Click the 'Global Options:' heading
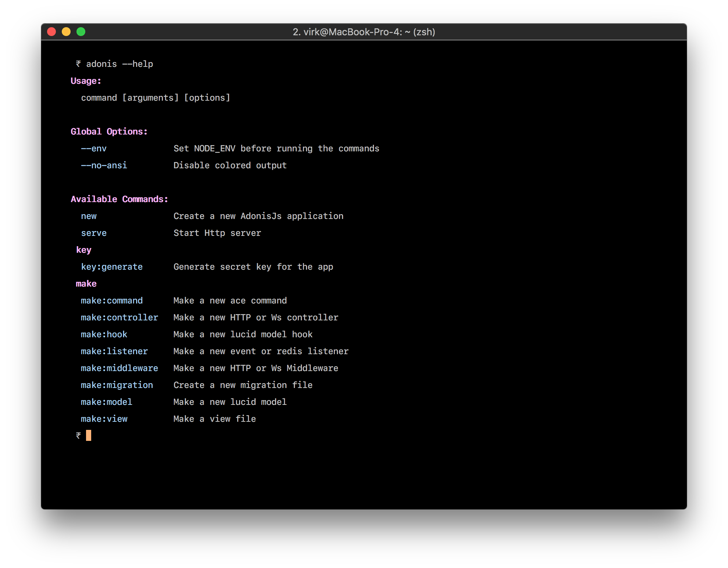Screen dimensions: 728x568 (109, 132)
